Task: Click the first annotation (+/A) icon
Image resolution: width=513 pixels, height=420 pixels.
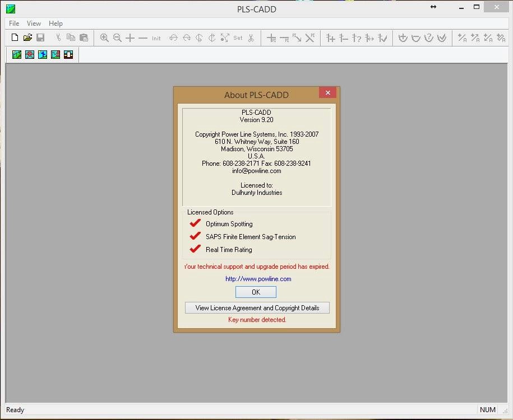Action: point(463,38)
